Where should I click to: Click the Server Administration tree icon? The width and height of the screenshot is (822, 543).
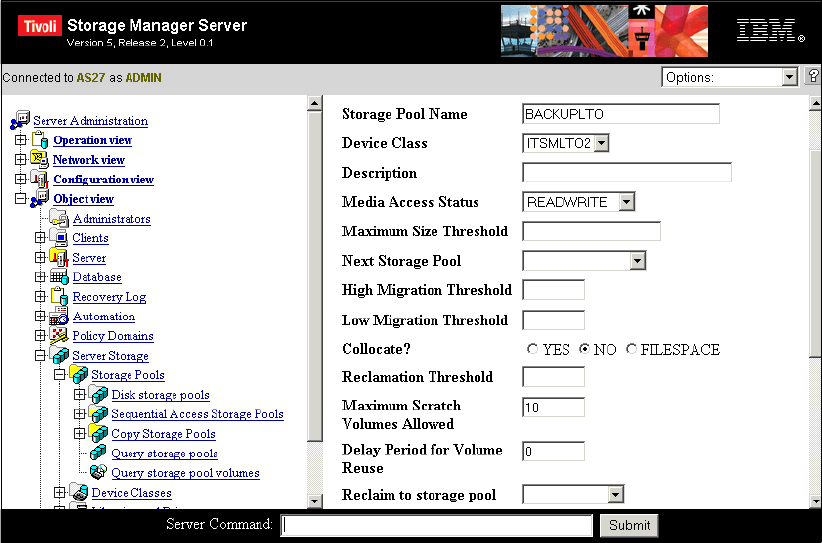pyautogui.click(x=20, y=120)
